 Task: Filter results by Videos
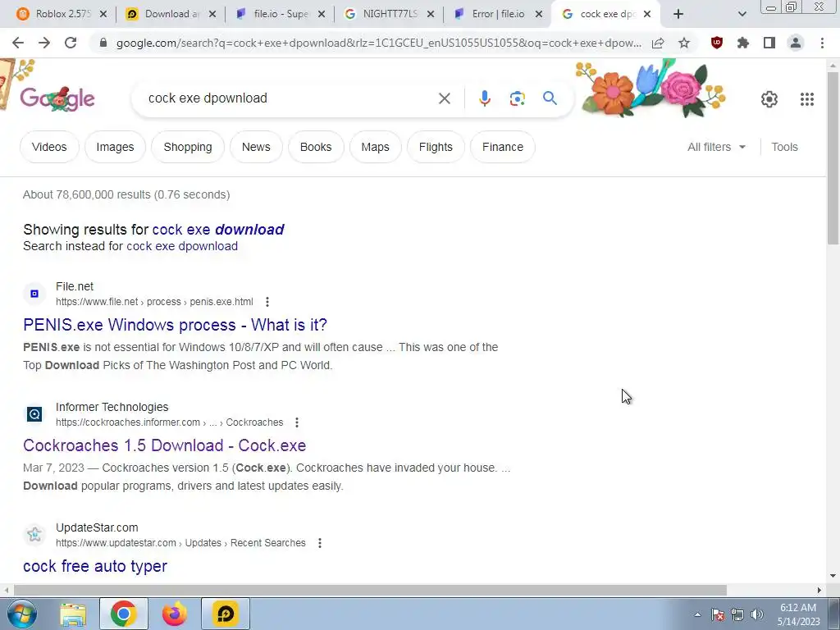[x=49, y=147]
